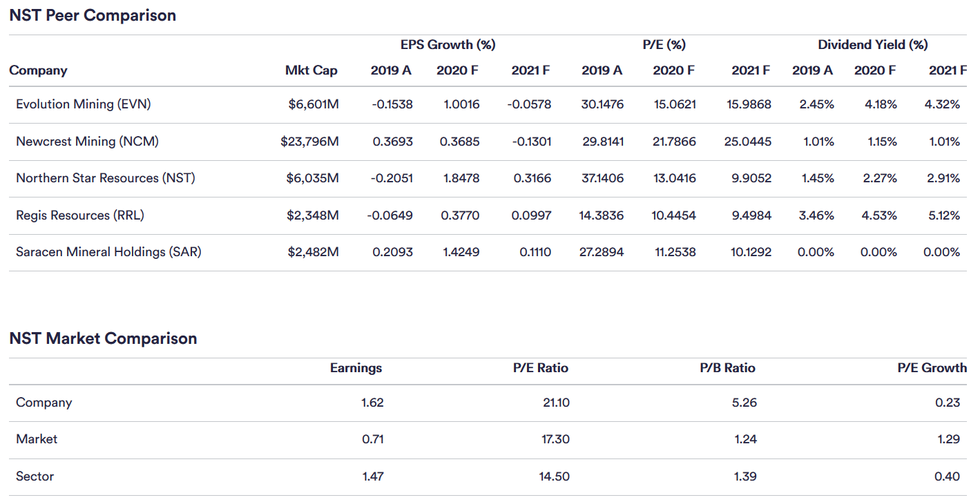Click the Earnings column header
The width and height of the screenshot is (980, 502).
point(356,368)
